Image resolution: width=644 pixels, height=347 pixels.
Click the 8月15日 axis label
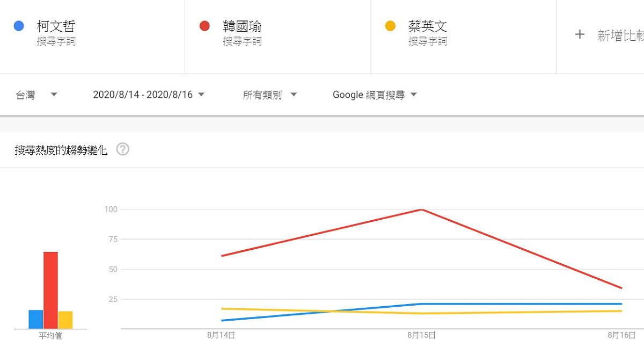click(422, 335)
